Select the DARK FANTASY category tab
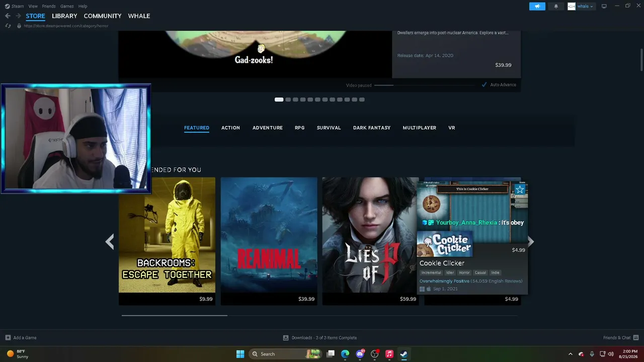644x362 pixels. click(x=372, y=128)
